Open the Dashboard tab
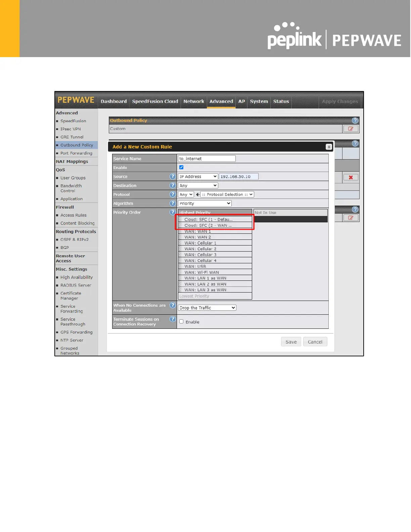The image size is (411, 532). (x=114, y=101)
